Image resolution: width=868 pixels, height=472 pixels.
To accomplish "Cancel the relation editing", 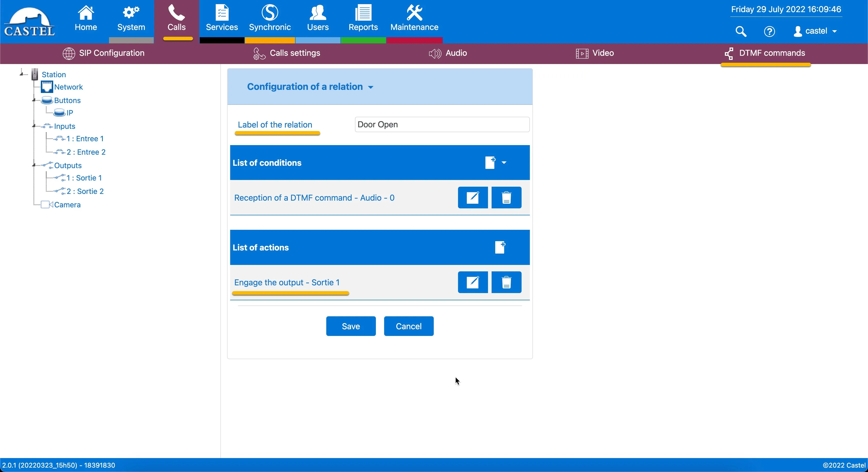I will point(408,326).
